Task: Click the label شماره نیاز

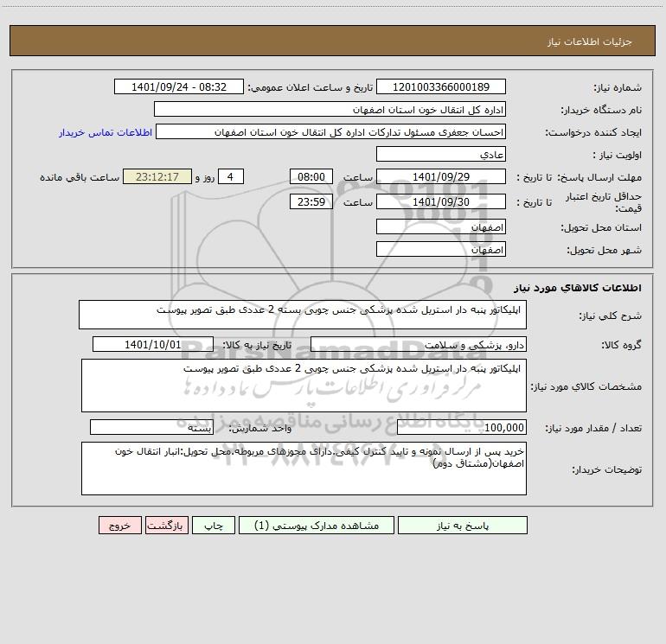Action: [x=618, y=88]
